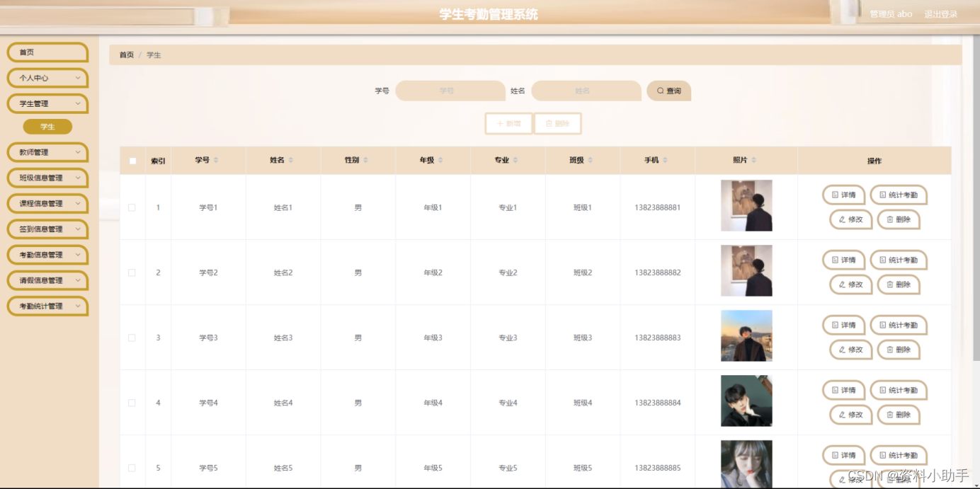Sort the 照片 column using its arrows
Image resolution: width=980 pixels, height=489 pixels.
754,161
